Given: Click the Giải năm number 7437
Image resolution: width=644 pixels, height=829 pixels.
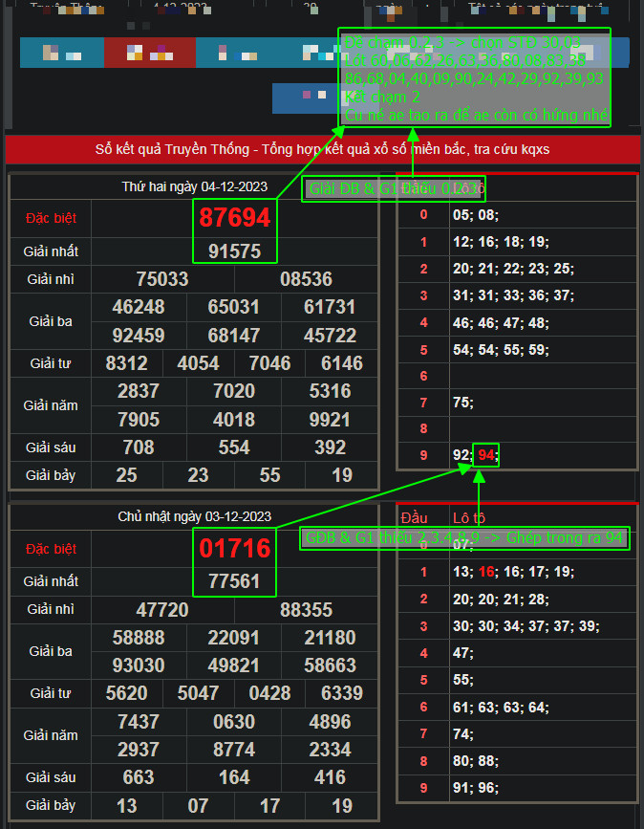Looking at the screenshot, I should pyautogui.click(x=139, y=721).
